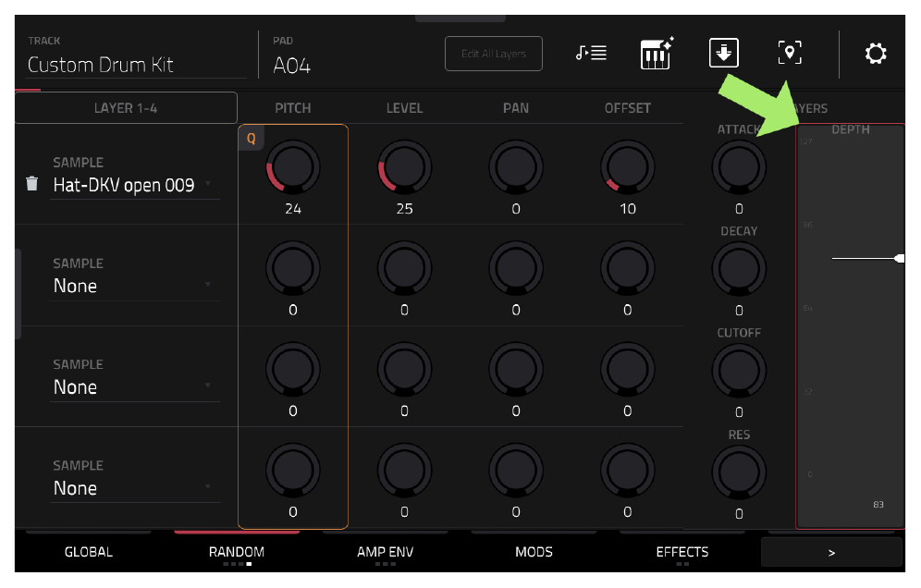Click the PITCH column header
This screenshot has height=588, width=921.
point(293,108)
